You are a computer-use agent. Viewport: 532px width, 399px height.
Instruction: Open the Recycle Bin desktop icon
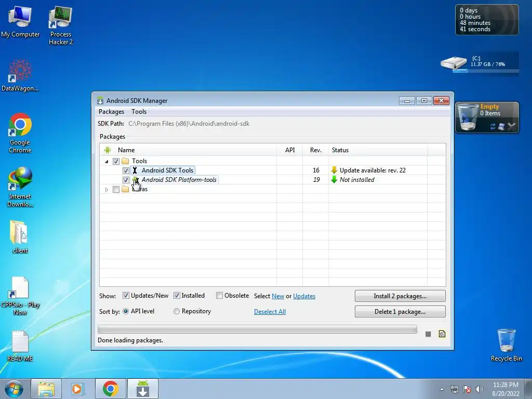(x=506, y=345)
